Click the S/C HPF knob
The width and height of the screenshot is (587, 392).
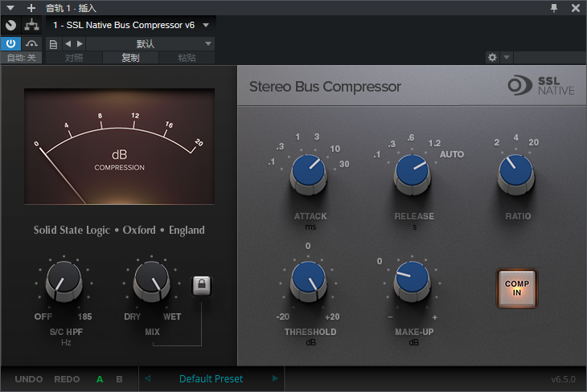click(x=64, y=282)
